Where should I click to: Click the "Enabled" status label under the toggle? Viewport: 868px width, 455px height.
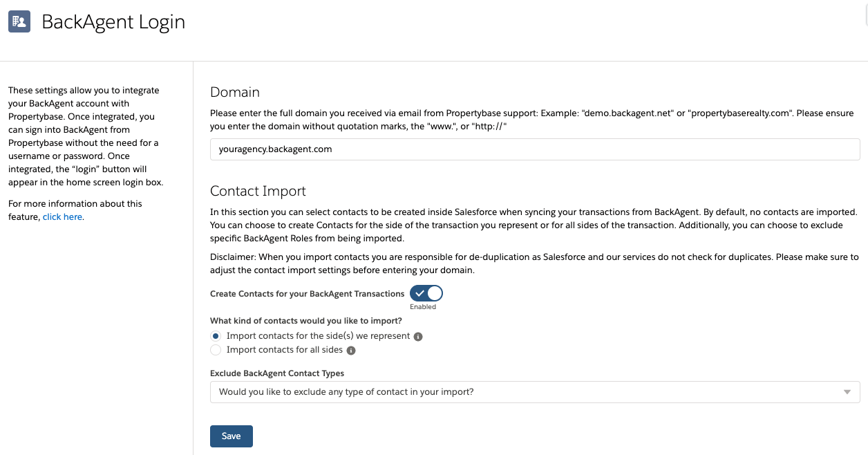[x=424, y=306]
